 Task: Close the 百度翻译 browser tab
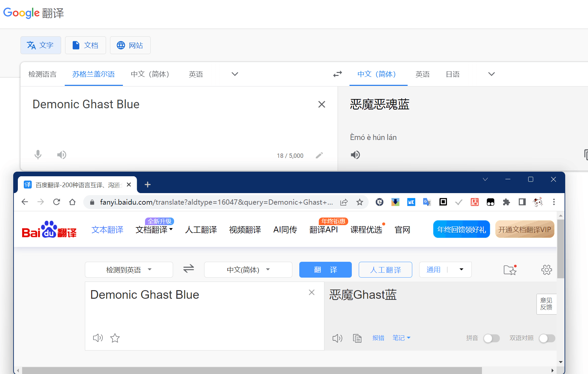click(129, 185)
